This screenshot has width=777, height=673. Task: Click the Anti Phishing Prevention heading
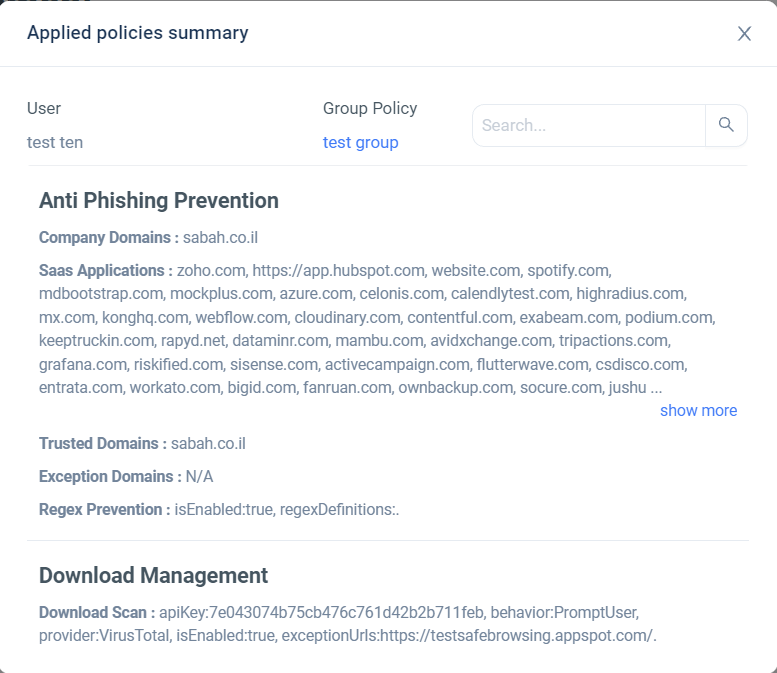click(x=159, y=201)
